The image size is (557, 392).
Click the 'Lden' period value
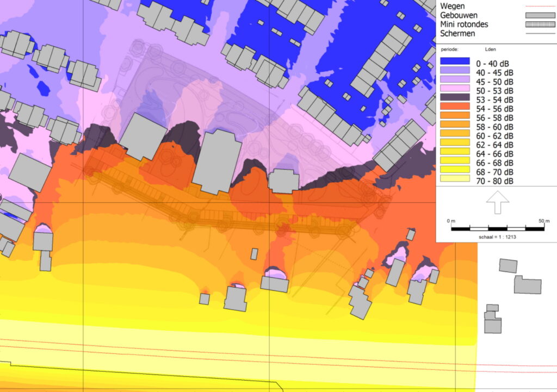click(x=490, y=49)
